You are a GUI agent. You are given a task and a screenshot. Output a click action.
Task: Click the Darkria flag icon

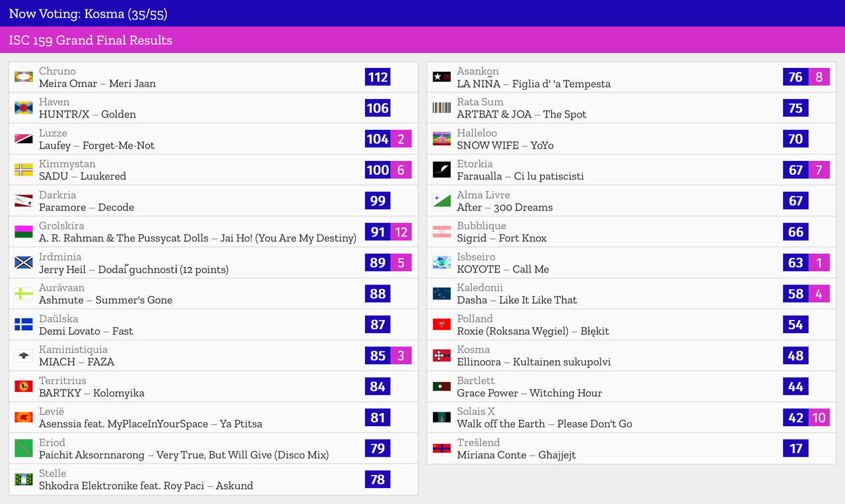click(24, 201)
